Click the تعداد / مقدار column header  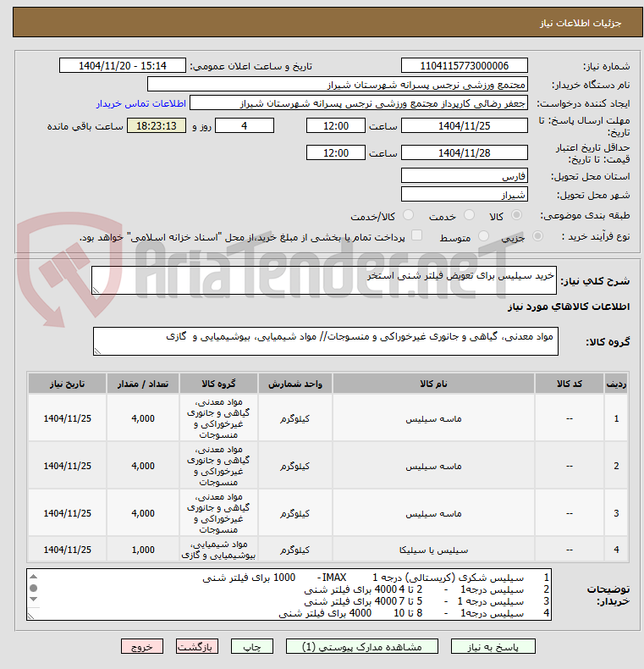tap(143, 384)
